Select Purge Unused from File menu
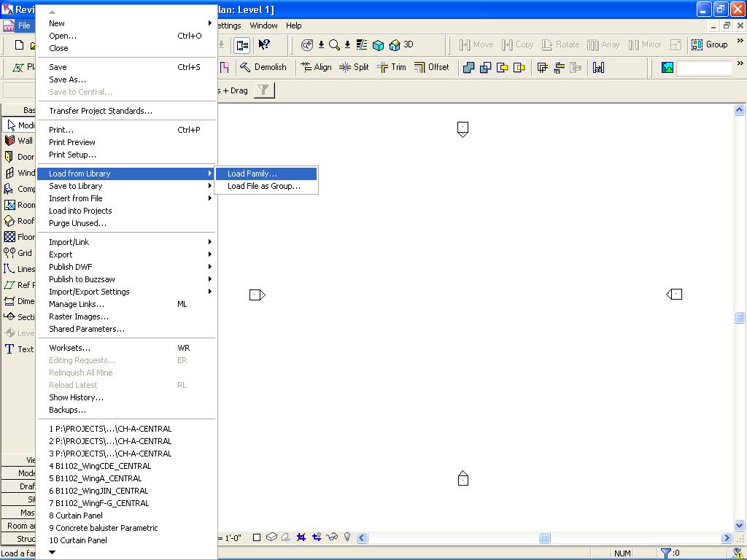 tap(77, 223)
